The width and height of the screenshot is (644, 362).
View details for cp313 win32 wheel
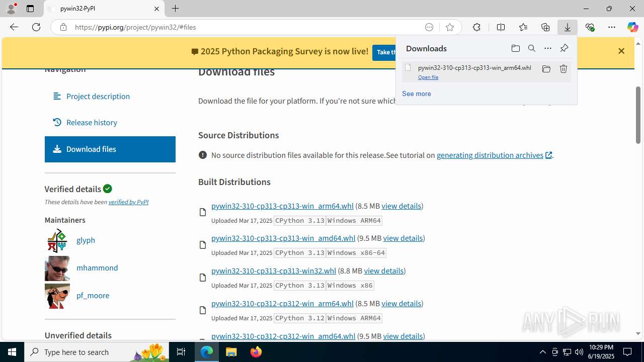pyautogui.click(x=384, y=270)
